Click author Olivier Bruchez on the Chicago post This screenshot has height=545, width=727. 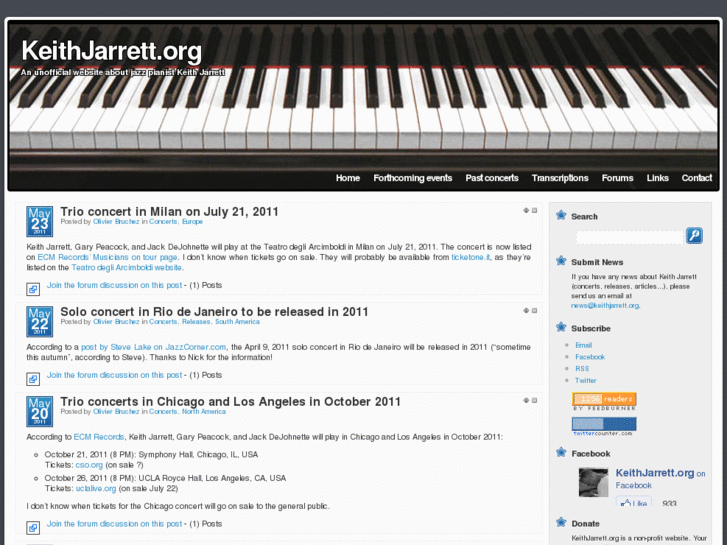116,412
